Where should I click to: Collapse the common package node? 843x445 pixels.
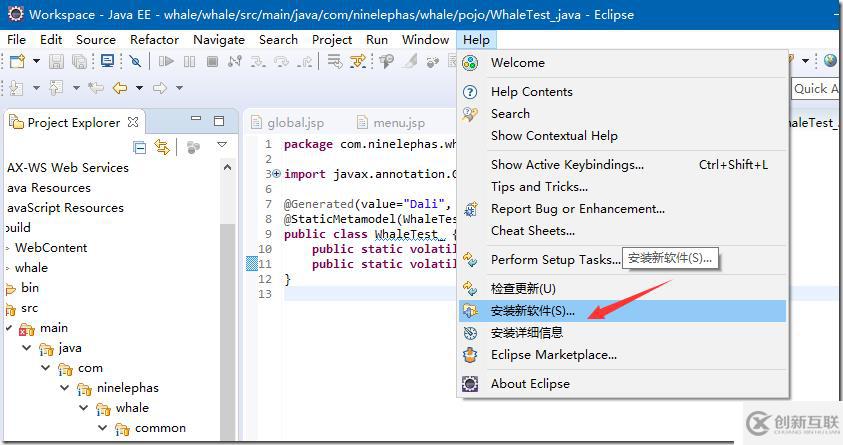(x=103, y=428)
